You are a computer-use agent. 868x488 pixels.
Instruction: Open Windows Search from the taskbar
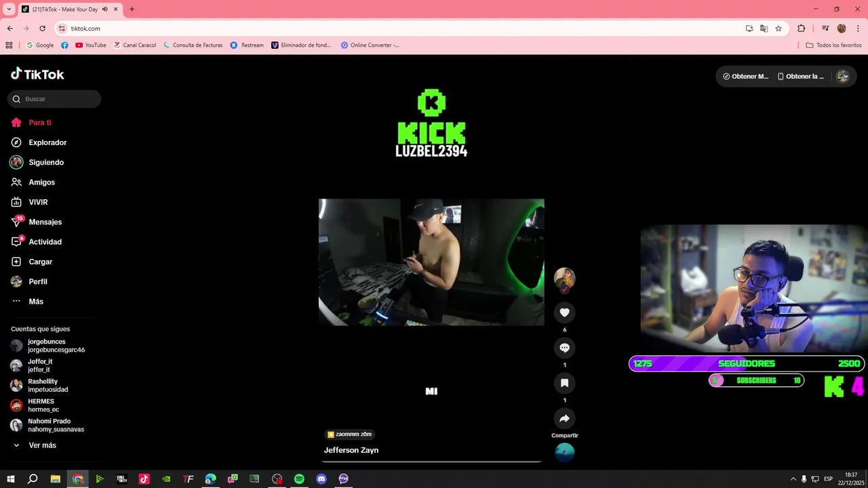pyautogui.click(x=33, y=479)
